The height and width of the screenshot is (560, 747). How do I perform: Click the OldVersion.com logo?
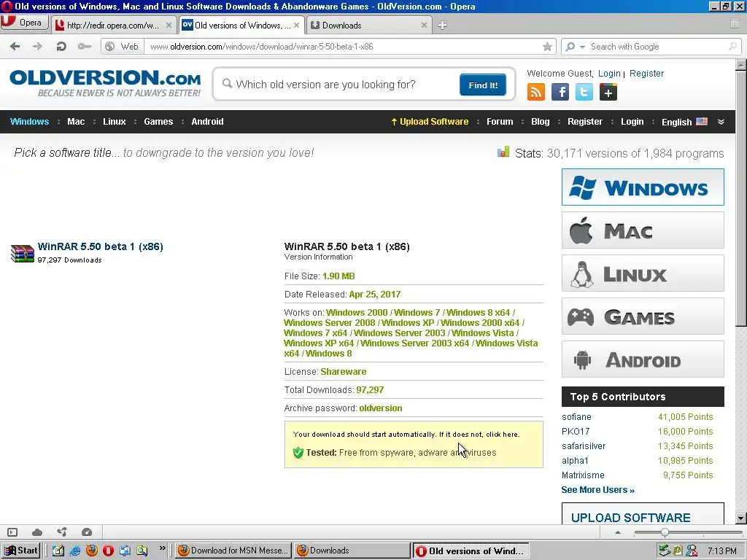(x=105, y=83)
